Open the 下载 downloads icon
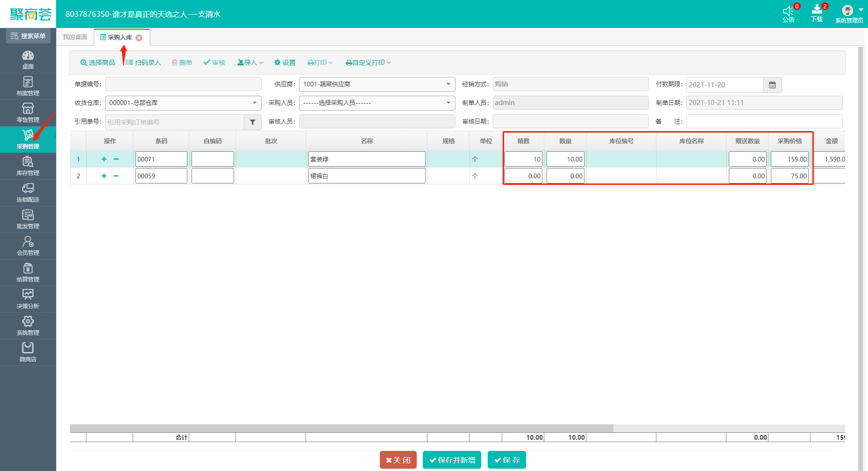868x471 pixels. 817,14
